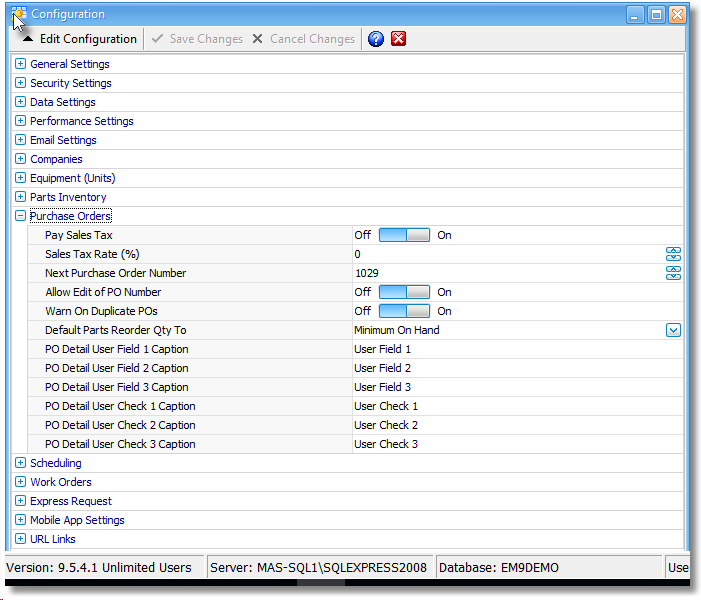
Task: Expand the Performance Settings section
Action: (x=20, y=121)
